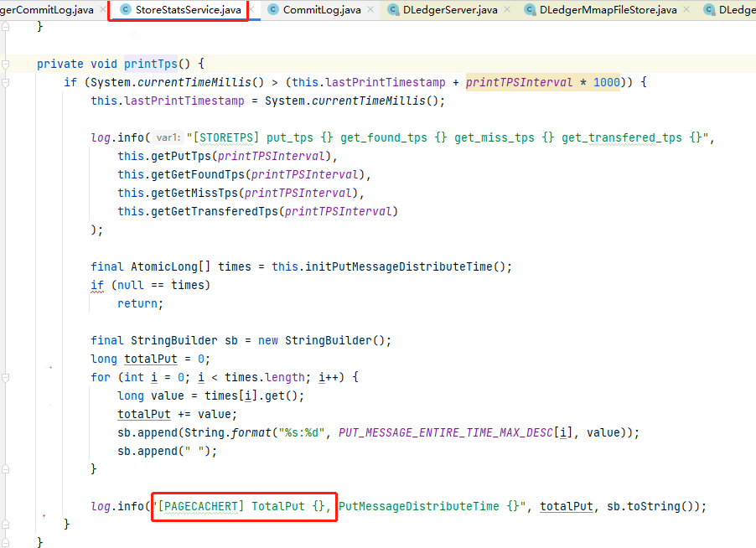The image size is (756, 548).
Task: Close the StoreStatsService.java tab
Action: 251,10
